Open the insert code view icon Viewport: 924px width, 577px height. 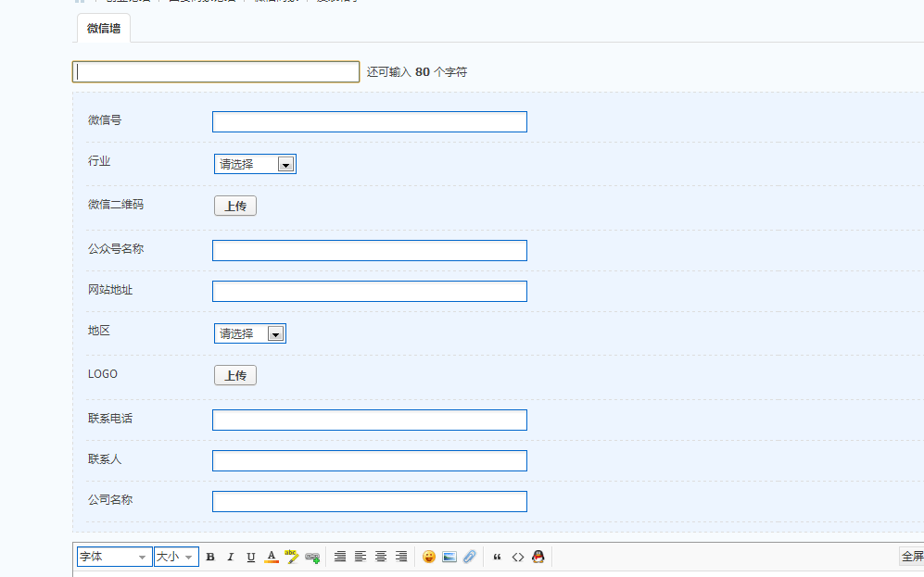pyautogui.click(x=517, y=556)
